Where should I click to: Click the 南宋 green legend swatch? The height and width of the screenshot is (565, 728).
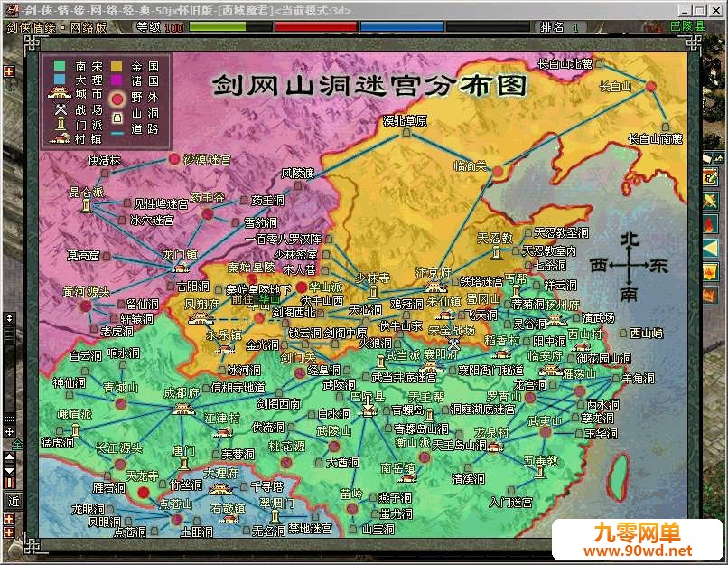pos(59,67)
